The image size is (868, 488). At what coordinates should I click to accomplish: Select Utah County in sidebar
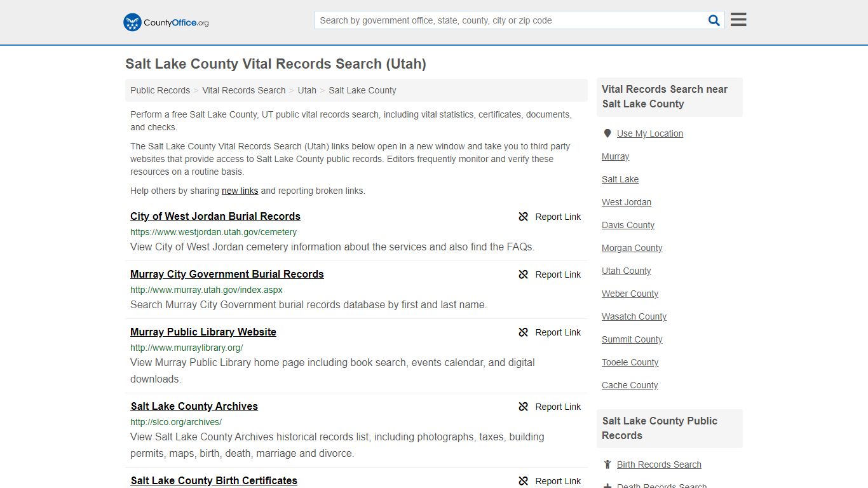(x=627, y=271)
